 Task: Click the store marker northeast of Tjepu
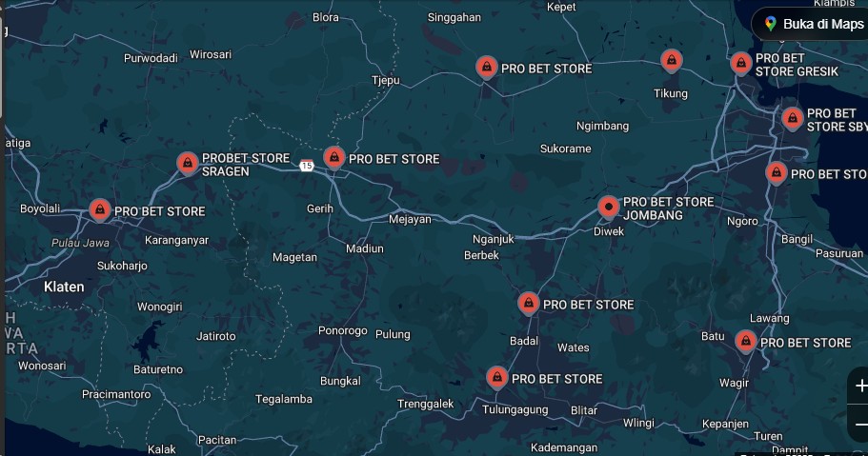(487, 67)
